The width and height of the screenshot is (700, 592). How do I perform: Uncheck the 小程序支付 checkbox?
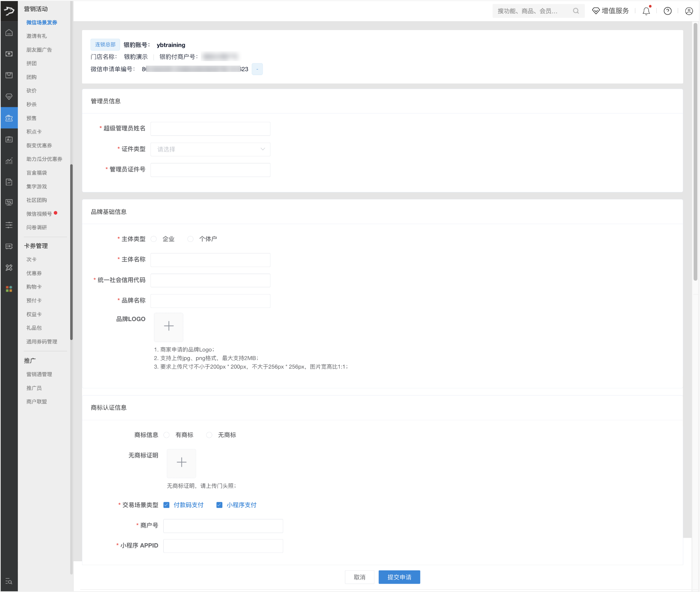tap(219, 505)
